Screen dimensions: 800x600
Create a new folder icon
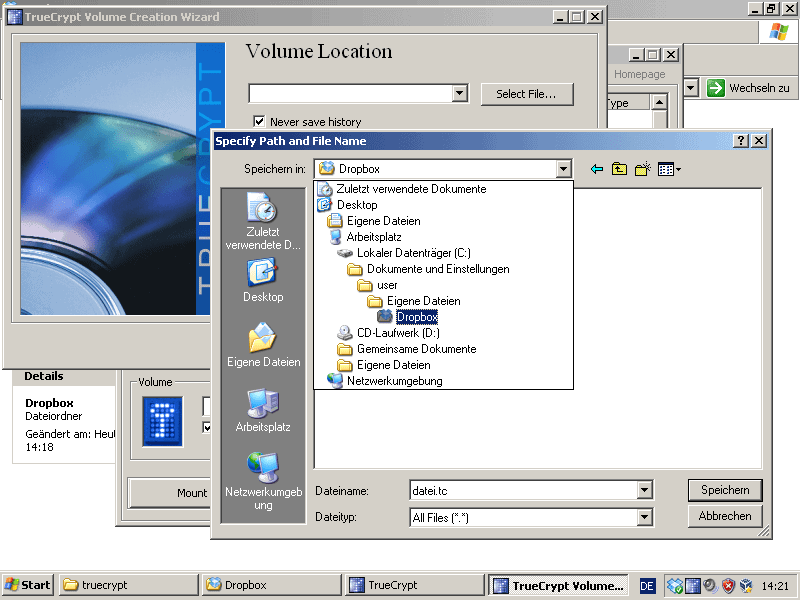tap(642, 169)
